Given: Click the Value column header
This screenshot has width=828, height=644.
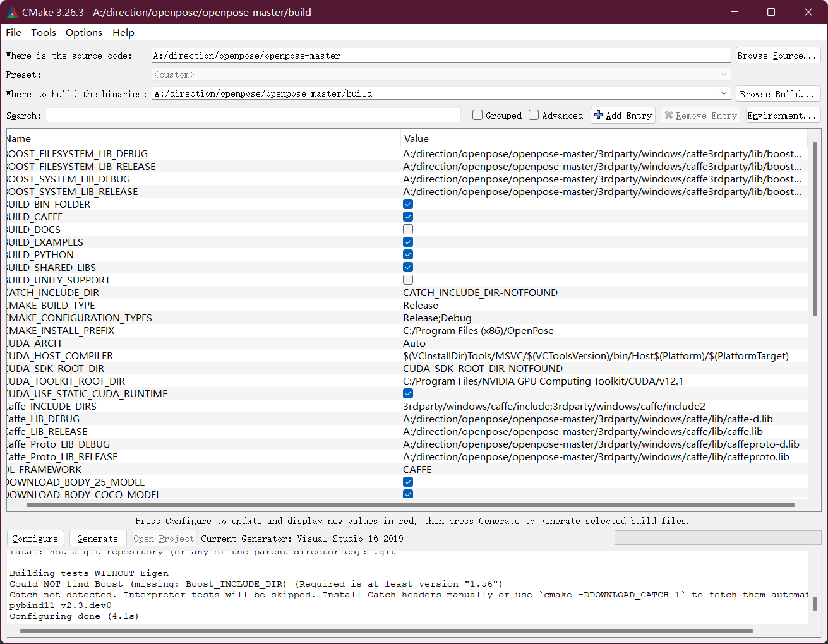Looking at the screenshot, I should pyautogui.click(x=604, y=138).
